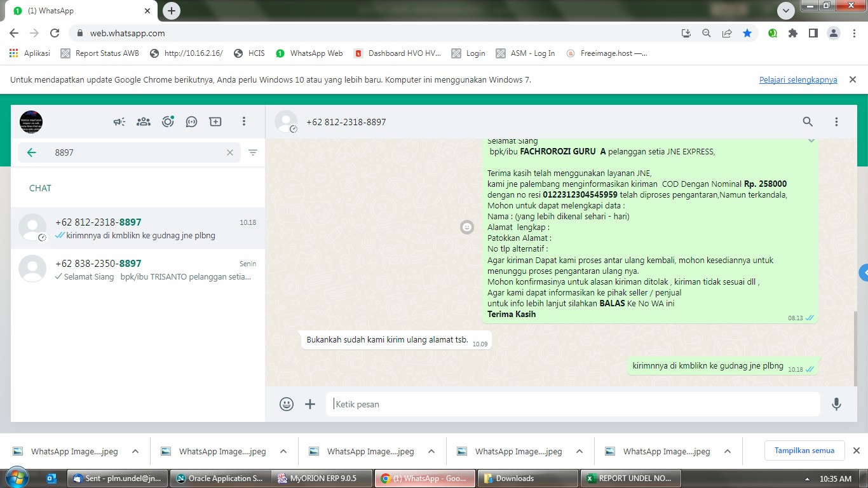The width and height of the screenshot is (868, 488).
Task: Open Chrome profile avatar
Action: [x=834, y=33]
